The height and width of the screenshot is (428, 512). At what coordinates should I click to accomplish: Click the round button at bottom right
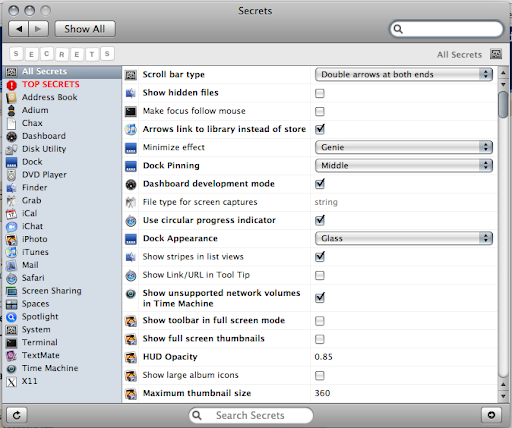tap(491, 415)
